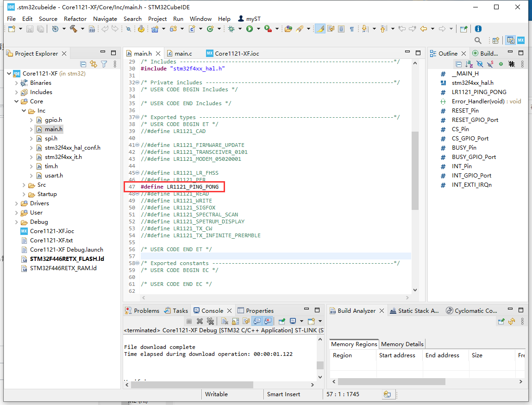The height and width of the screenshot is (405, 532).
Task: Close the main.h editor tab
Action: pyautogui.click(x=158, y=54)
